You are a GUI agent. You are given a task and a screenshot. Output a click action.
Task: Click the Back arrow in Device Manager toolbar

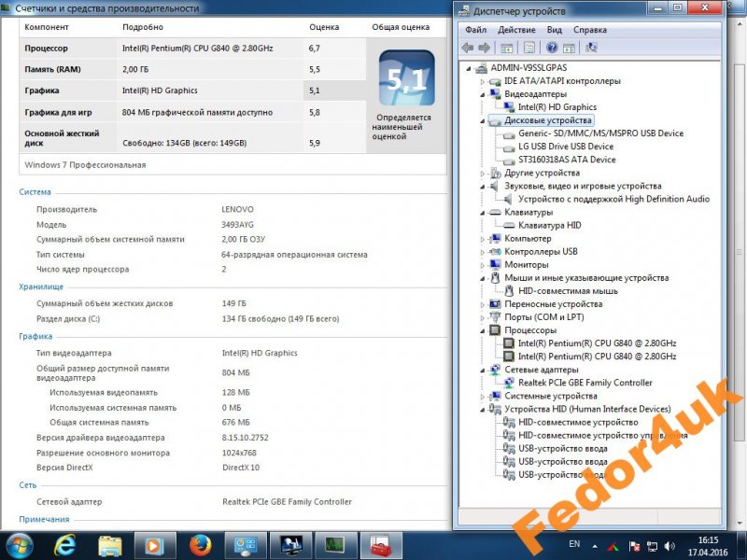pos(468,48)
